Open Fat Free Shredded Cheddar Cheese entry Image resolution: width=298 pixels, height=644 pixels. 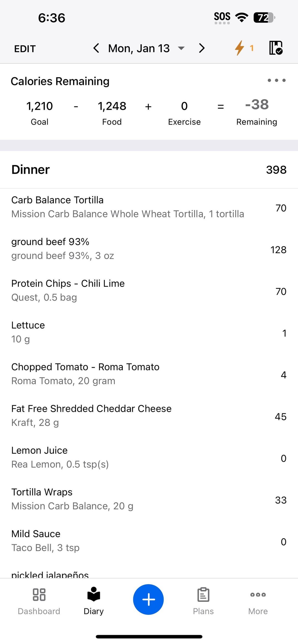coord(149,416)
